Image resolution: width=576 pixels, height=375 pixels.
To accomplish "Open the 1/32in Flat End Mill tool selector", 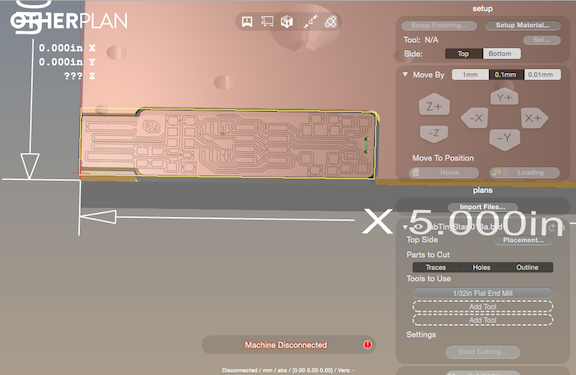I will coord(483,293).
